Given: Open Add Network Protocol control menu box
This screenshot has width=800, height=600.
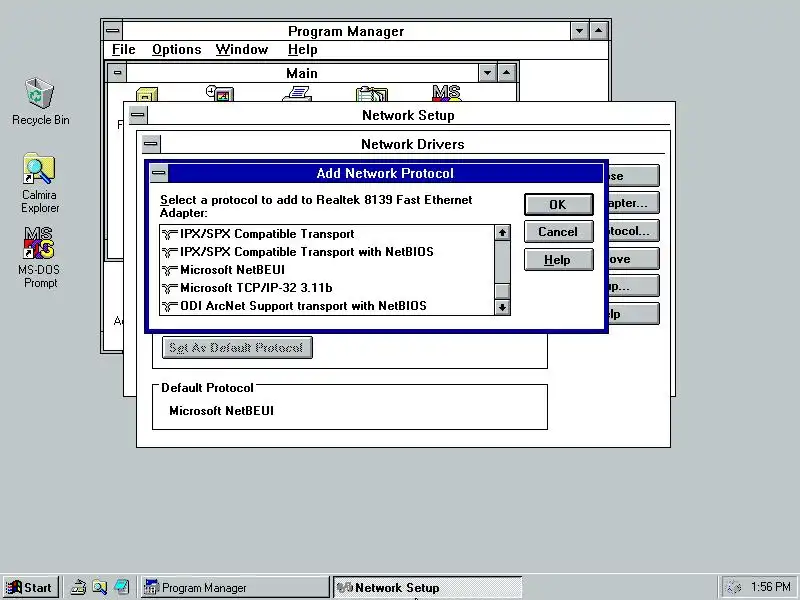Looking at the screenshot, I should click(159, 173).
